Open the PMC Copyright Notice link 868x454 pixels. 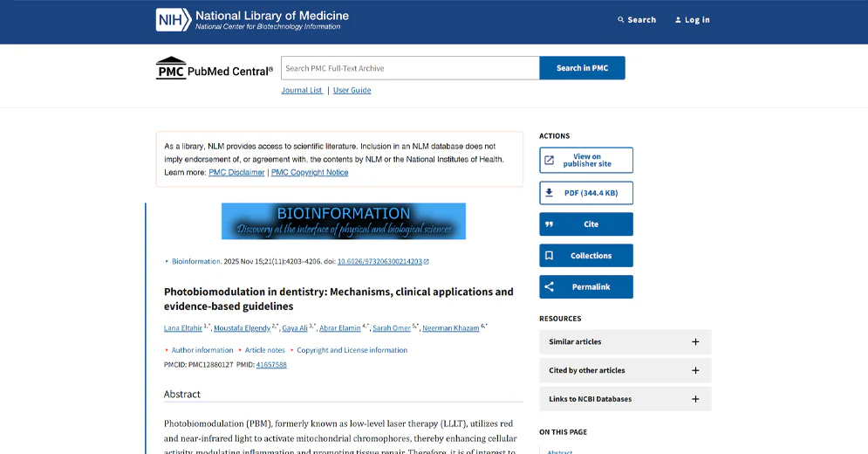(310, 172)
